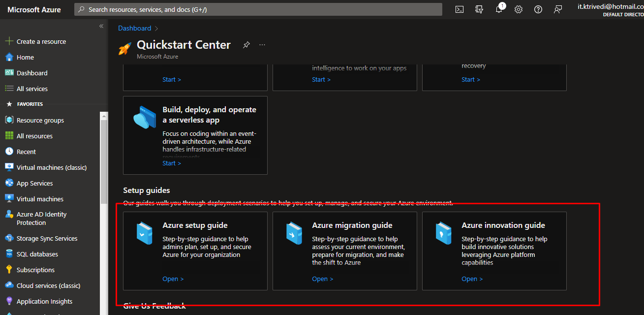Viewport: 644px width, 315px height.
Task: Start the serverless app quickstart
Action: coord(172,163)
